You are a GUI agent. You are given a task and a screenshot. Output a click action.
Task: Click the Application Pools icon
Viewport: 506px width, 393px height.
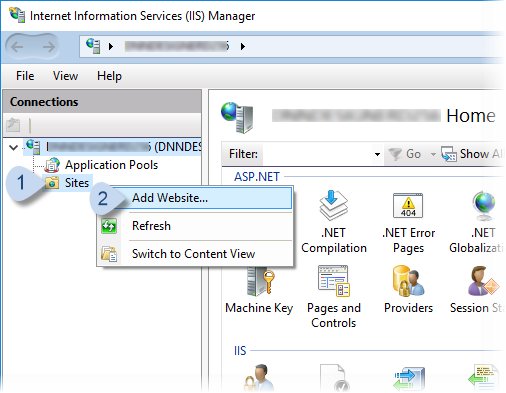(52, 165)
